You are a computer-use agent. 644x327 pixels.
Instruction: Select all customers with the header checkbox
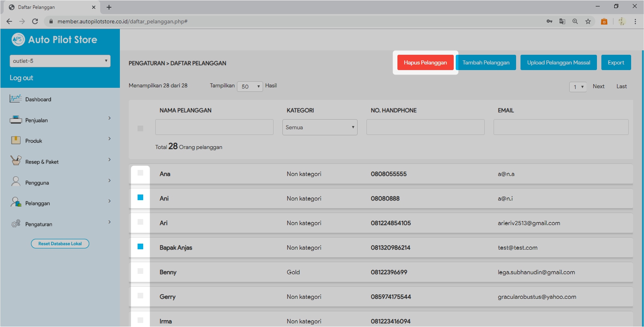[140, 128]
